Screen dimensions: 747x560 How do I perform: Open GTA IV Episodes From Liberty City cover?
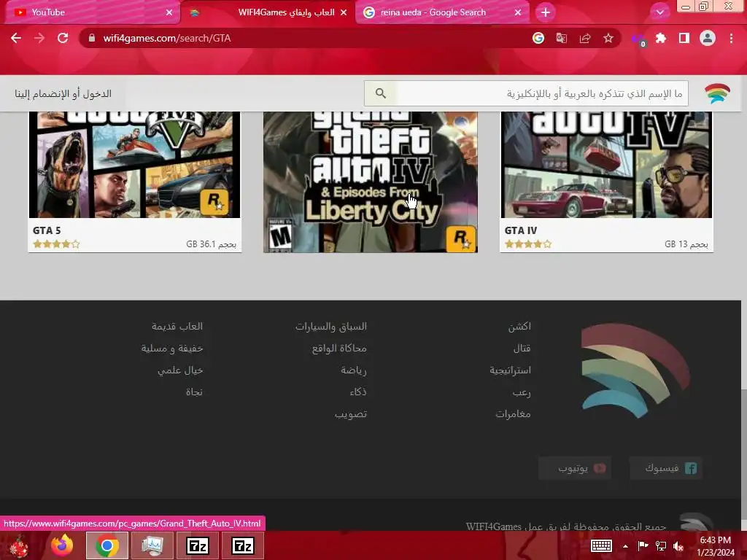point(370,182)
